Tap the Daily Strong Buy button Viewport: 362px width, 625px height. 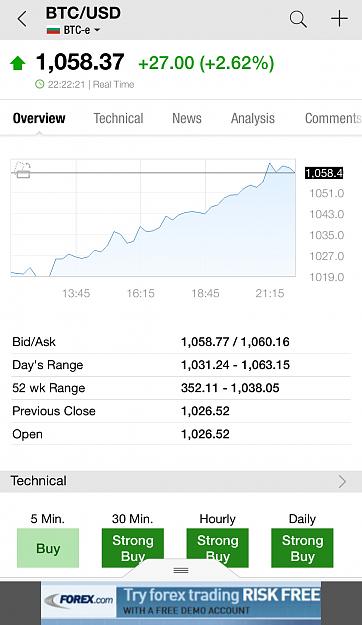[x=302, y=548]
